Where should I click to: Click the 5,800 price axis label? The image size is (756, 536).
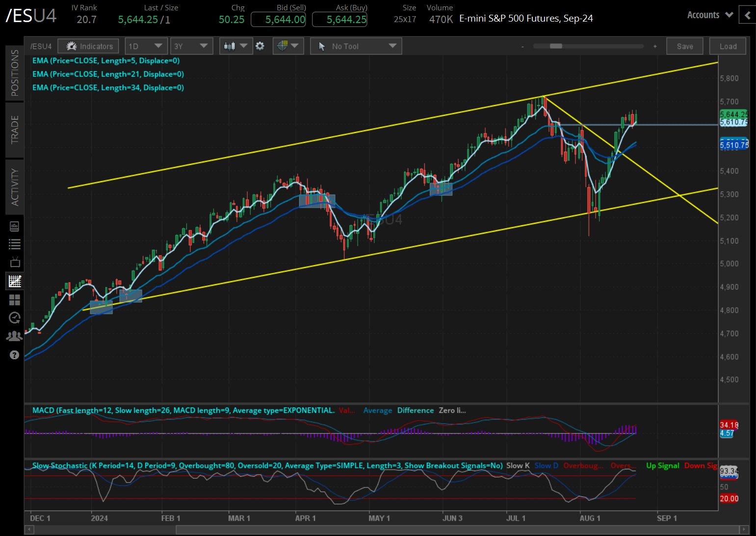click(x=729, y=79)
